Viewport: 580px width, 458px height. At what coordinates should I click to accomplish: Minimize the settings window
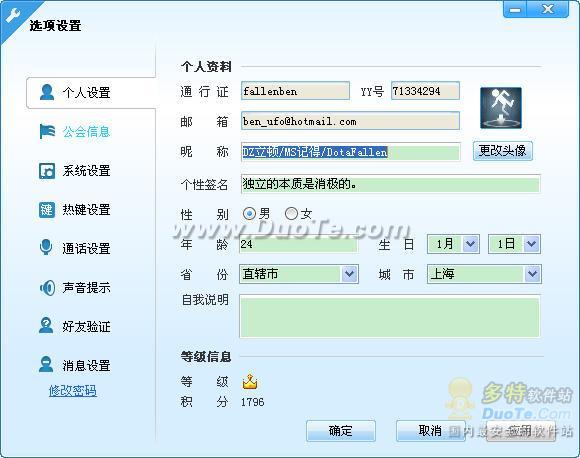tap(515, 9)
